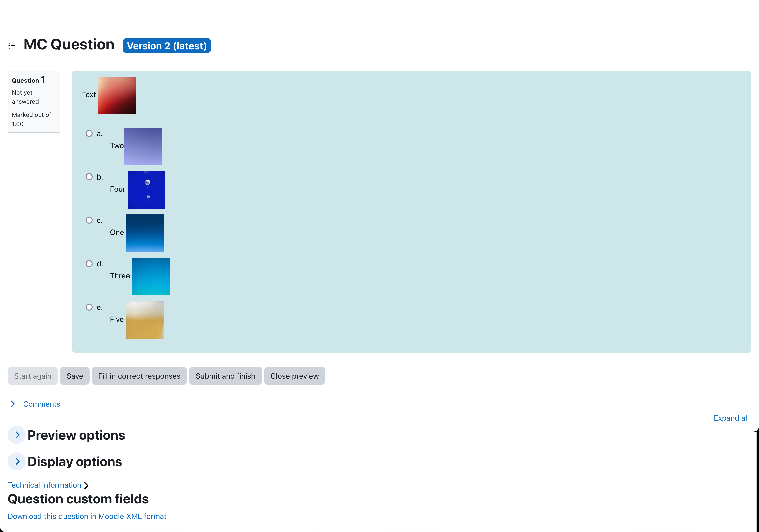Screen dimensions: 759x532
Task: Click the Save button
Action: 75,376
